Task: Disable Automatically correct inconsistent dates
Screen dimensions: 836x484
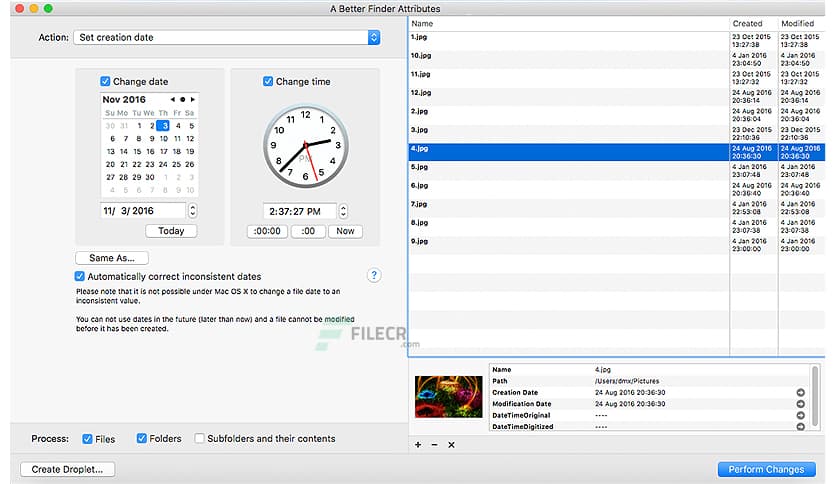Action: click(x=79, y=276)
